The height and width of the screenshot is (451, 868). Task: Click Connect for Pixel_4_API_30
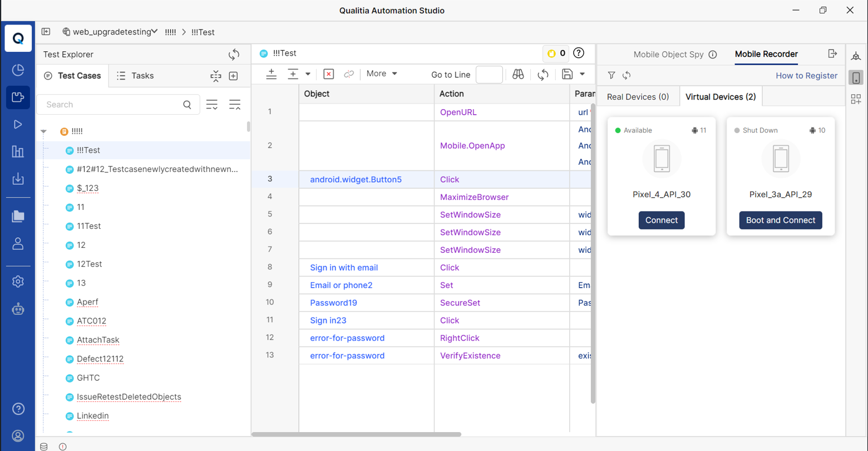pos(662,220)
